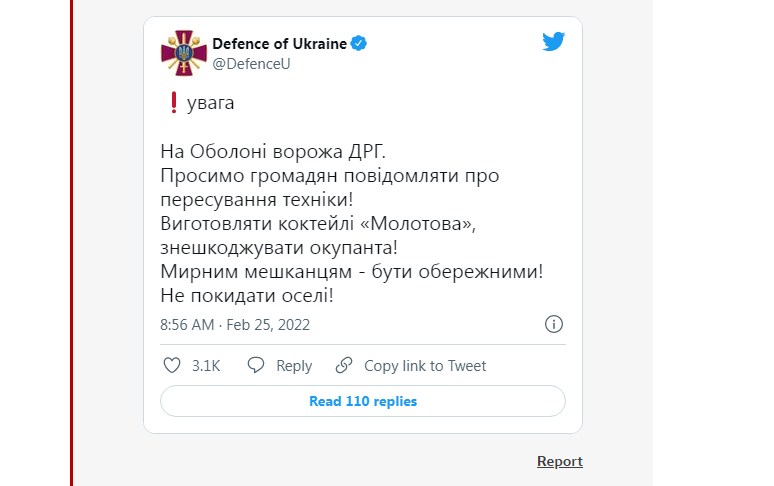Click the Twitter bird logo
Image resolution: width=774 pixels, height=486 pixels.
pos(553,42)
